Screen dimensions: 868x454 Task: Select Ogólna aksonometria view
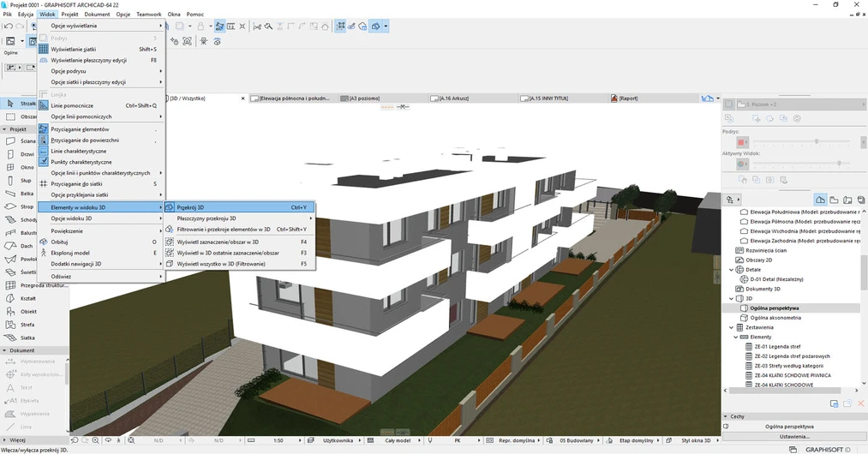click(775, 318)
